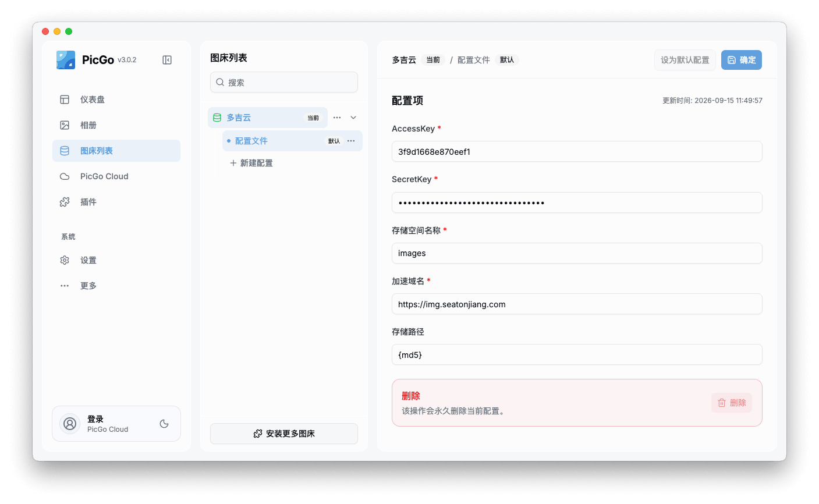Click the 安装更多图床 button
The height and width of the screenshot is (504, 819).
(284, 434)
